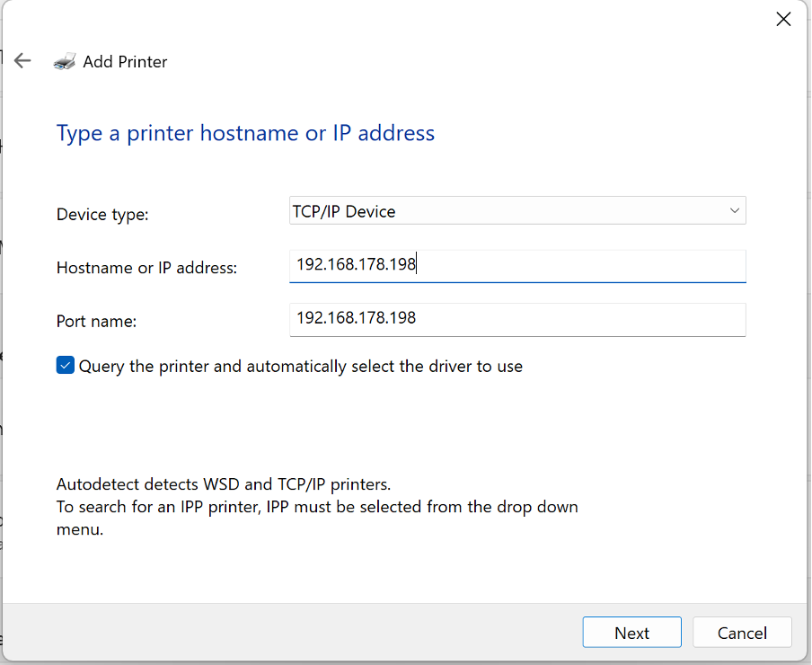Expand the chevron arrow of Device type
This screenshot has width=812, height=665.
[x=734, y=210]
